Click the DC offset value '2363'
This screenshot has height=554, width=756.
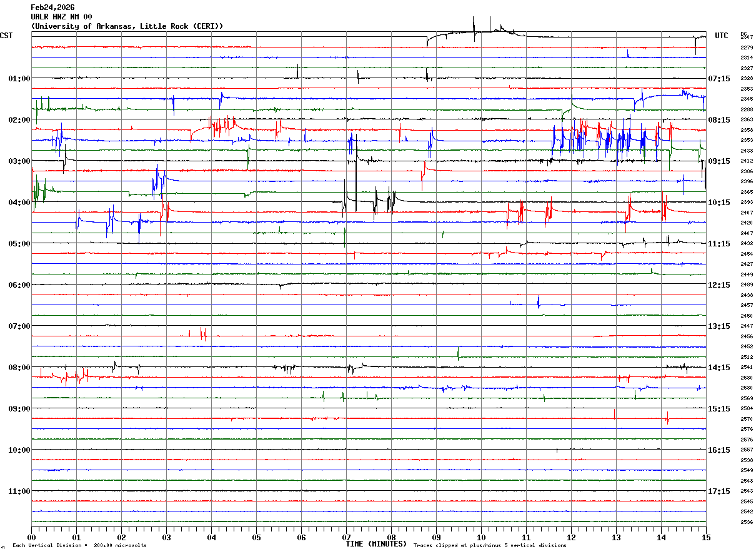[747, 119]
